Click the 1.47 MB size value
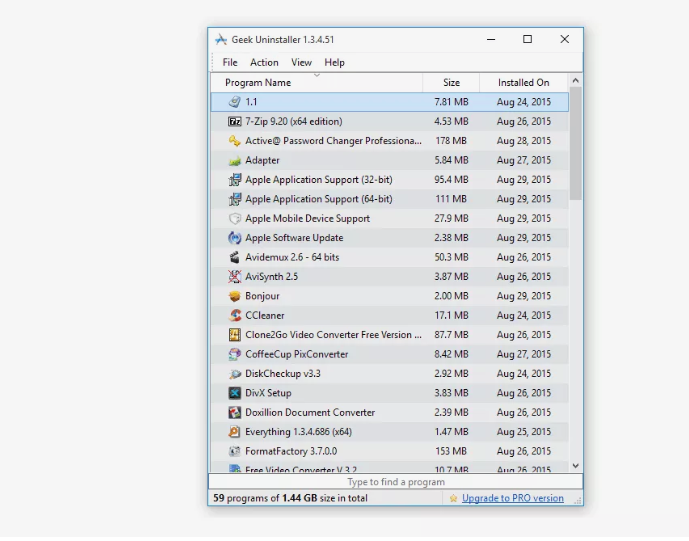689x541 pixels. (x=451, y=432)
